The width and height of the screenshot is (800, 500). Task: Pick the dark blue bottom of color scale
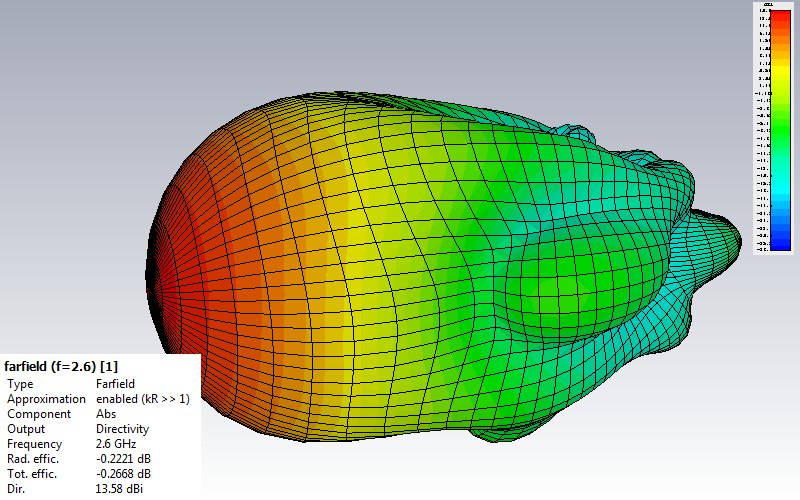coord(781,242)
